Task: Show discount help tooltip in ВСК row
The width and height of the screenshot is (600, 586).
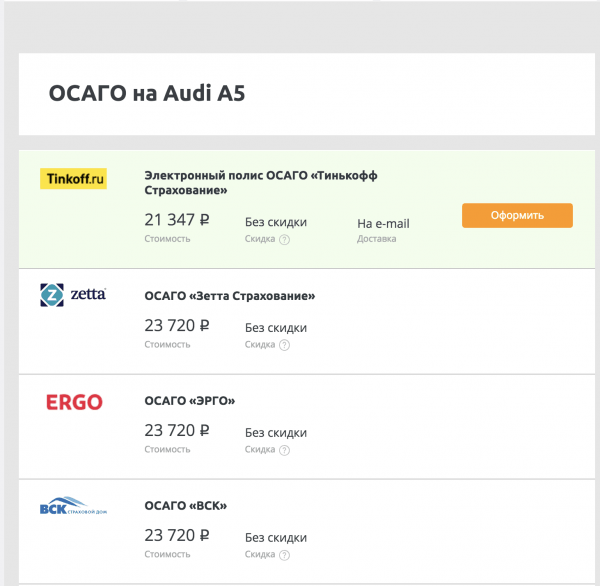Action: pos(285,555)
